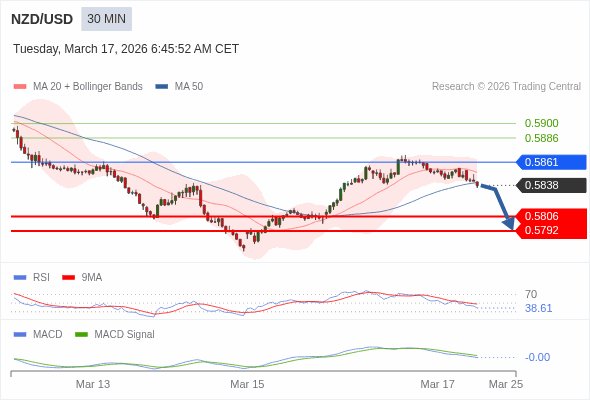
Task: Click the Mar 25 date axis label
Action: pyautogui.click(x=506, y=384)
